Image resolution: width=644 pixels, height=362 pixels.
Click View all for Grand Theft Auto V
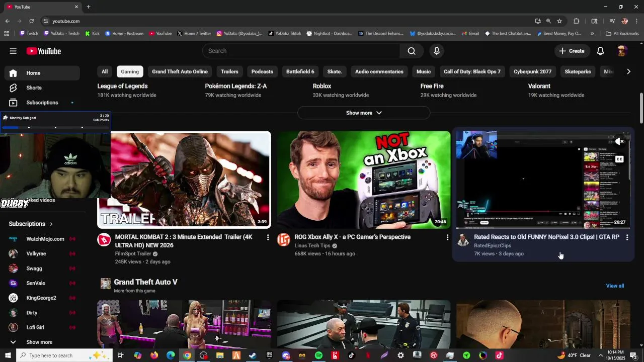click(615, 286)
